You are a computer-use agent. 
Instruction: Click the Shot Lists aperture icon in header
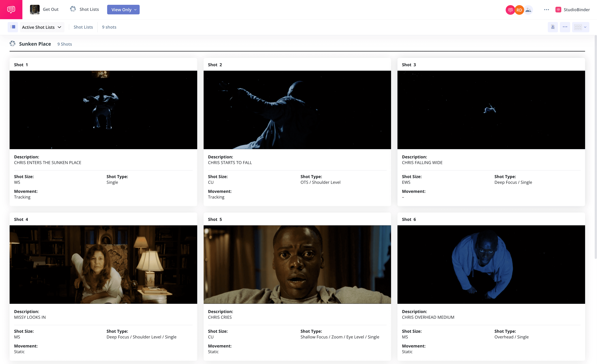(x=73, y=9)
